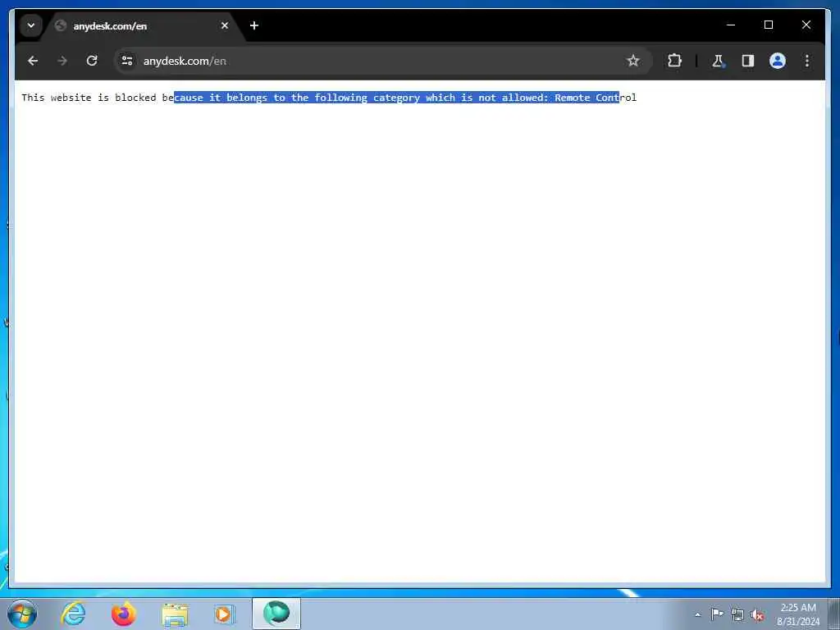840x630 pixels.
Task: Open the Chrome three-dot menu
Action: pyautogui.click(x=807, y=61)
